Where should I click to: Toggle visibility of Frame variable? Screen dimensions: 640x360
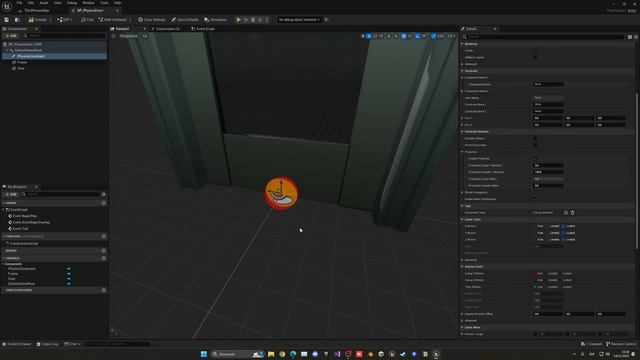(x=69, y=274)
